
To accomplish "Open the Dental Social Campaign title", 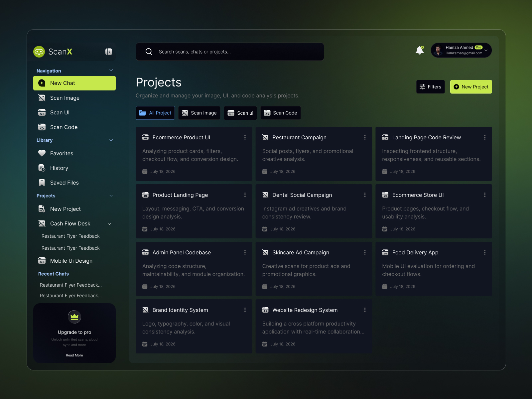I will (x=302, y=195).
